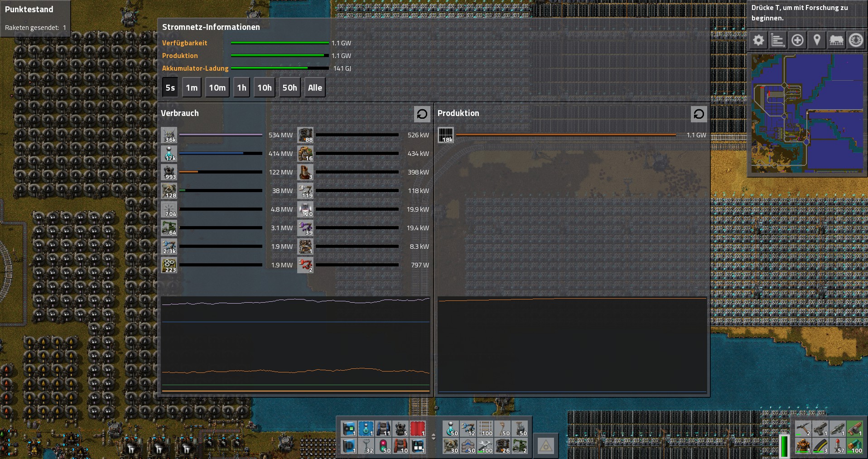Viewport: 868px width, 459px height.
Task: Open the trains overview button
Action: [x=836, y=40]
